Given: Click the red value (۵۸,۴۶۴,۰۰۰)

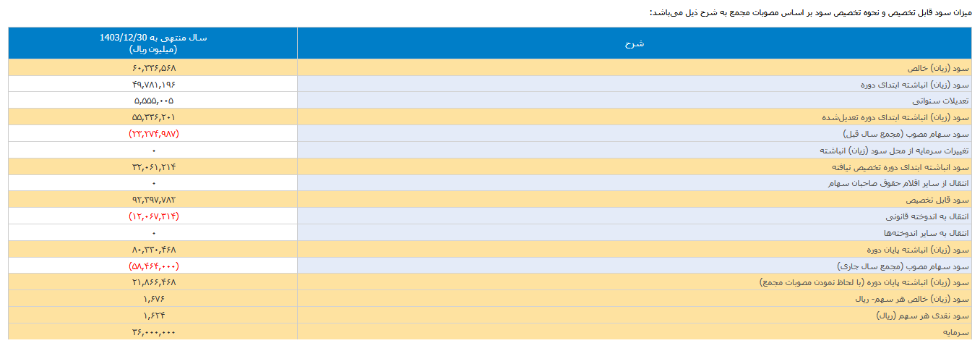Looking at the screenshot, I should pyautogui.click(x=153, y=266).
